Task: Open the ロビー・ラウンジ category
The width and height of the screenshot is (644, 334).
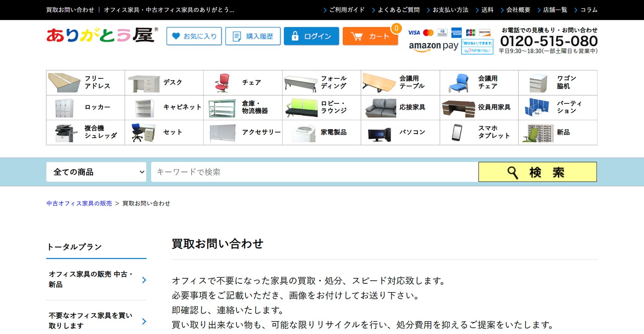Action: coord(322,107)
